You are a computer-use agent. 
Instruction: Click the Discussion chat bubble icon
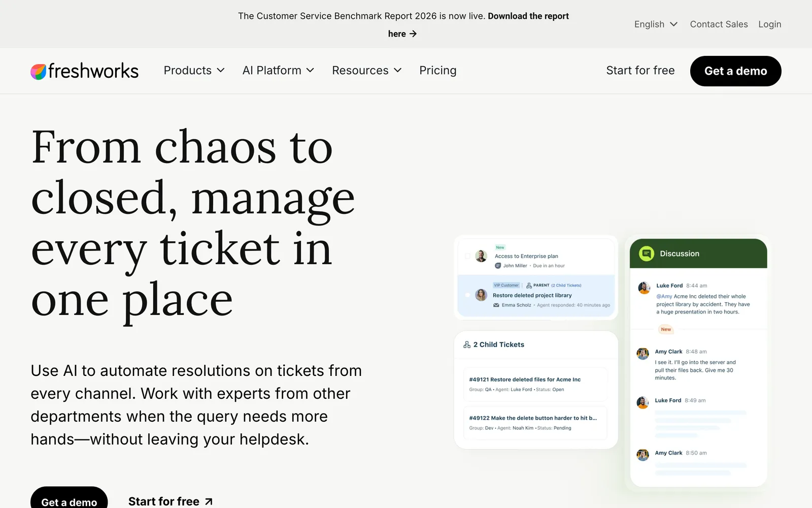point(647,253)
